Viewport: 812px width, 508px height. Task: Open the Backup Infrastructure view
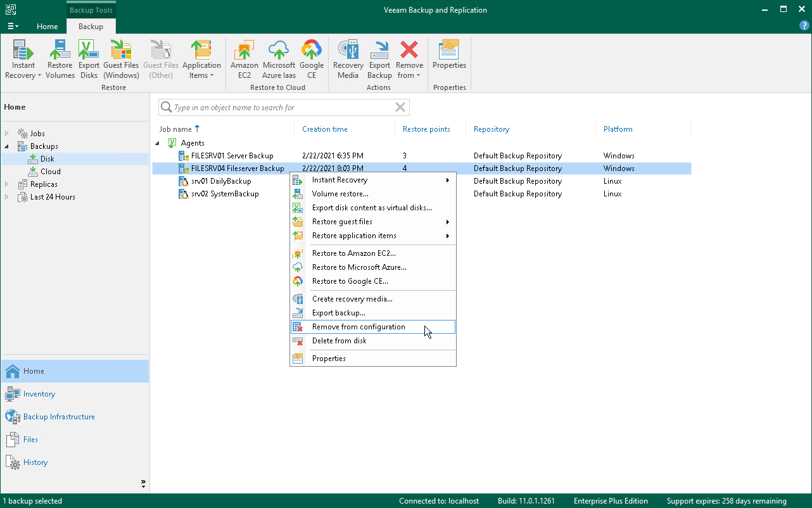point(59,417)
